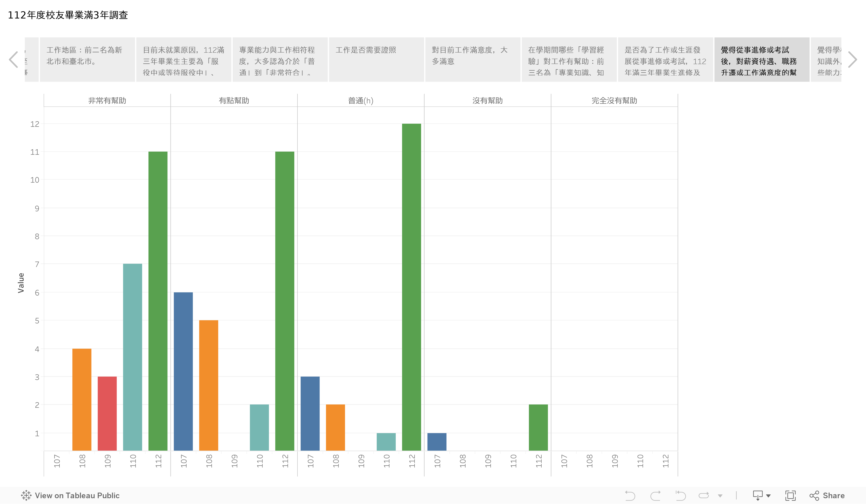866x504 pixels.
Task: Click the 普通(h) column header
Action: [x=361, y=100]
